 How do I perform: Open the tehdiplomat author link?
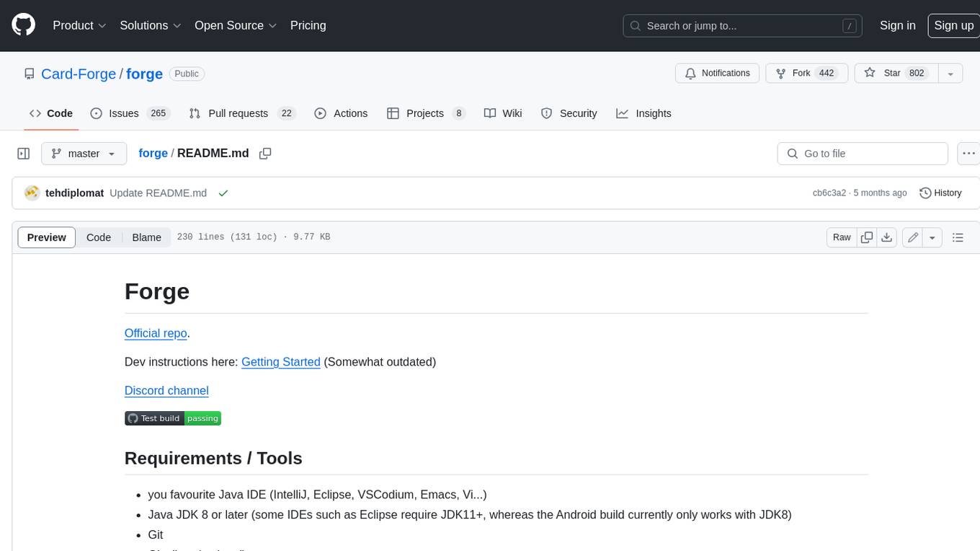coord(74,193)
